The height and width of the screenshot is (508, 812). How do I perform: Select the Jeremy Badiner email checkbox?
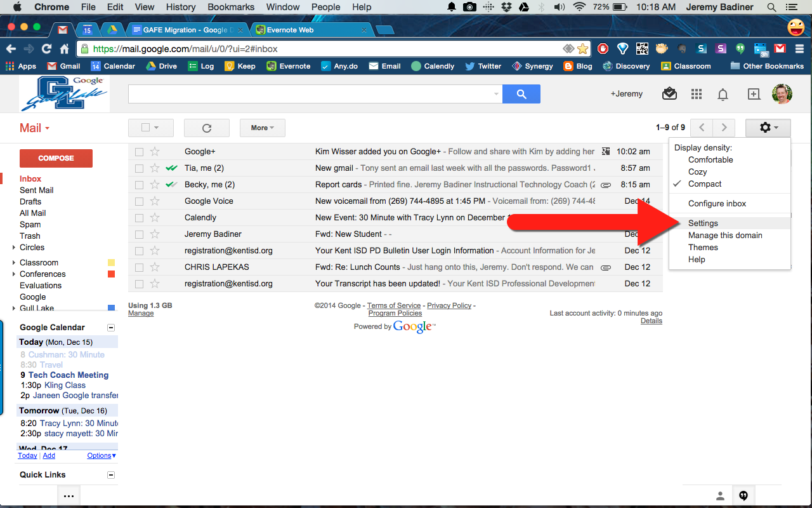pos(139,234)
